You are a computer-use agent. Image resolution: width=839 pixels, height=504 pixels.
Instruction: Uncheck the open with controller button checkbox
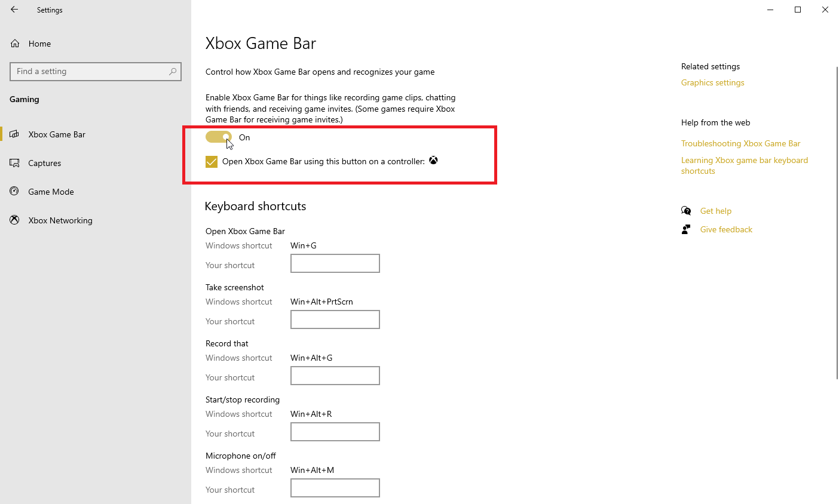pyautogui.click(x=212, y=162)
